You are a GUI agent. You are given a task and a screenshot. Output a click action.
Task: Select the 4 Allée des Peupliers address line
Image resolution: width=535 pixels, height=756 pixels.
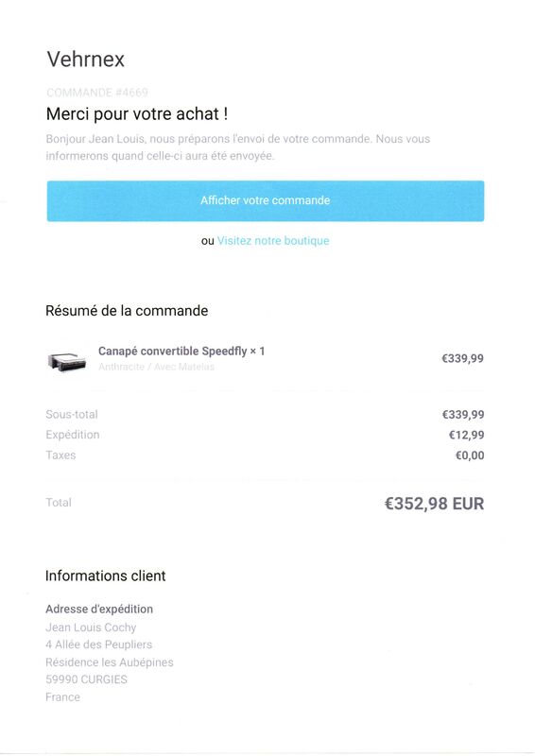click(x=99, y=644)
